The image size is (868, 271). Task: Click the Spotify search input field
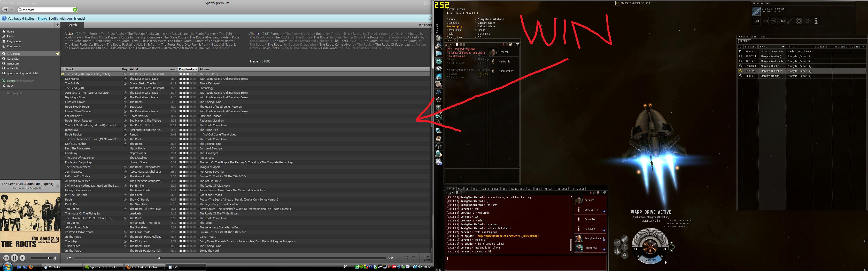[x=48, y=10]
